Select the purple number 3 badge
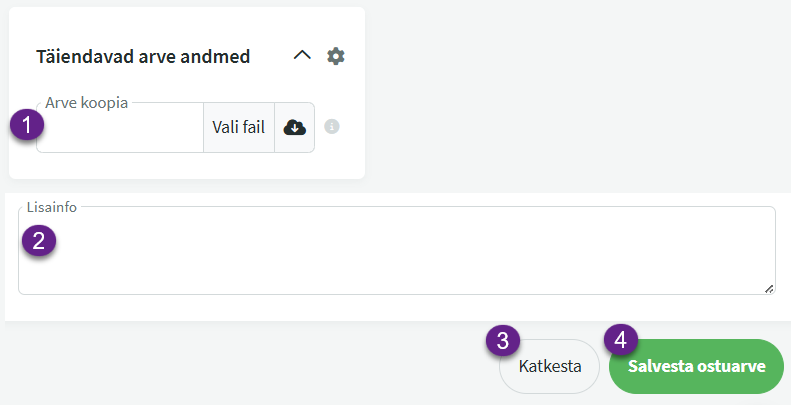This screenshot has height=405, width=791. pyautogui.click(x=502, y=340)
